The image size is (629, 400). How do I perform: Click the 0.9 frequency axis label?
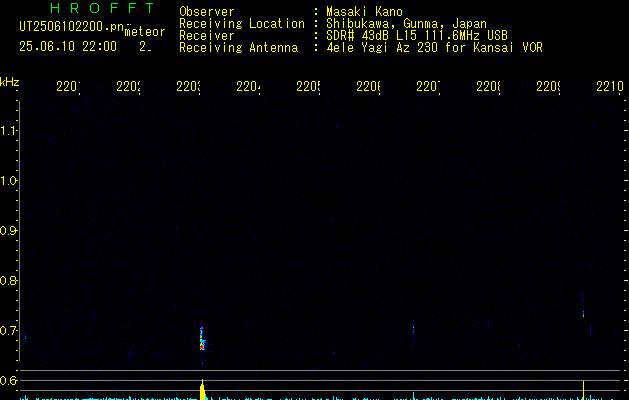8,230
